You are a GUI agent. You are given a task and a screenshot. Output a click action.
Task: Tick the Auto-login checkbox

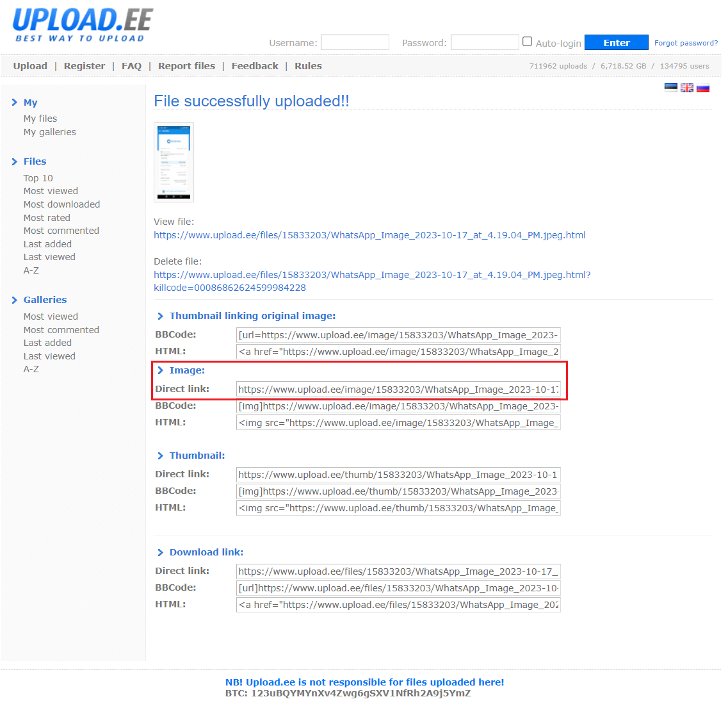(x=528, y=42)
